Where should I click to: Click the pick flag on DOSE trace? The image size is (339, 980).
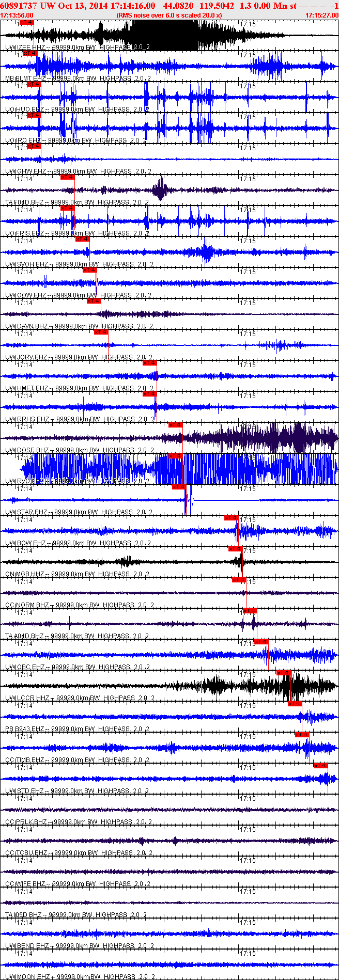176,425
